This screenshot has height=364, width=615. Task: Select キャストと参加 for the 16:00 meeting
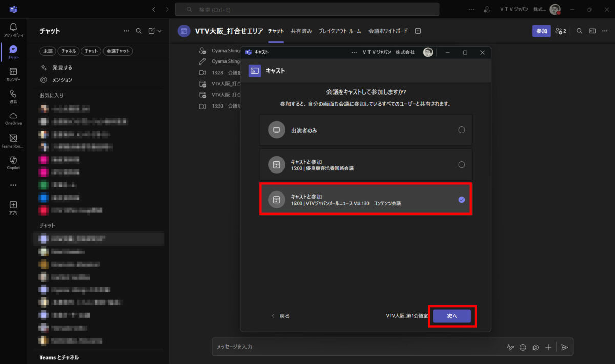click(366, 199)
